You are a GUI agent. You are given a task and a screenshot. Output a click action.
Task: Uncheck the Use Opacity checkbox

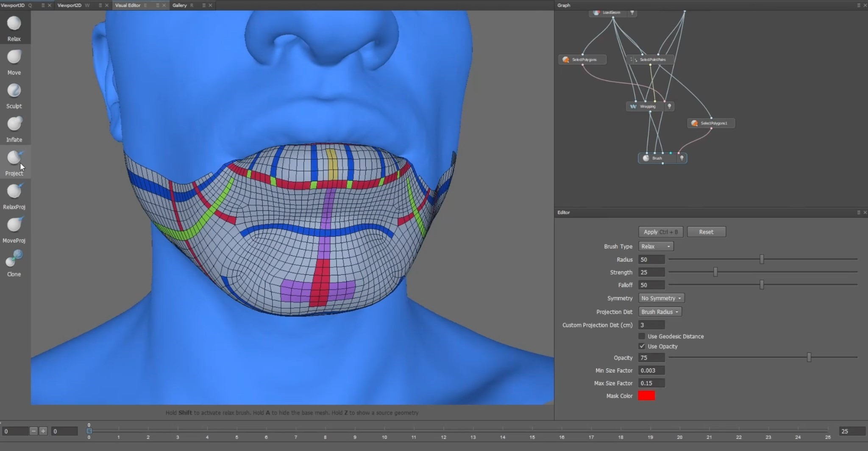pyautogui.click(x=642, y=346)
